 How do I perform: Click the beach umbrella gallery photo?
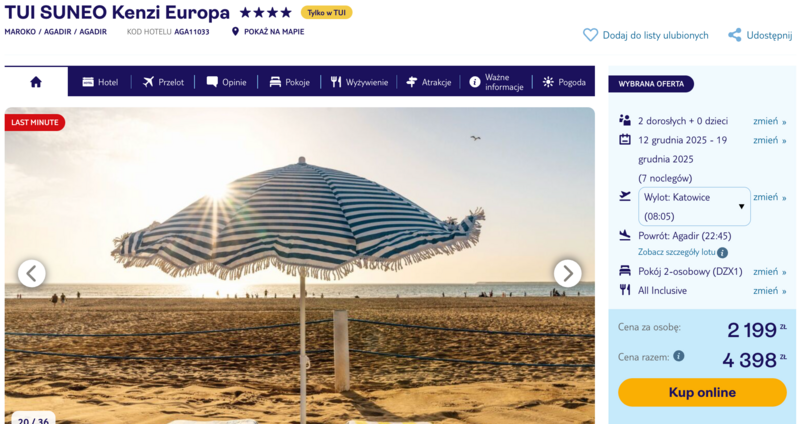[299, 265]
